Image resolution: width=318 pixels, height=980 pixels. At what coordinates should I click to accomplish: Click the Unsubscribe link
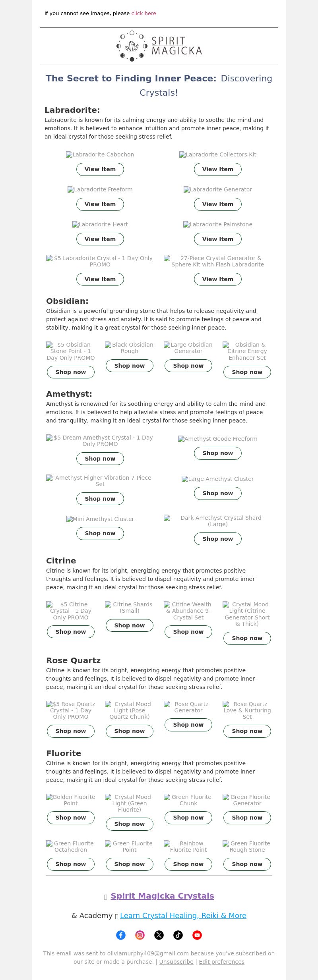(176, 962)
